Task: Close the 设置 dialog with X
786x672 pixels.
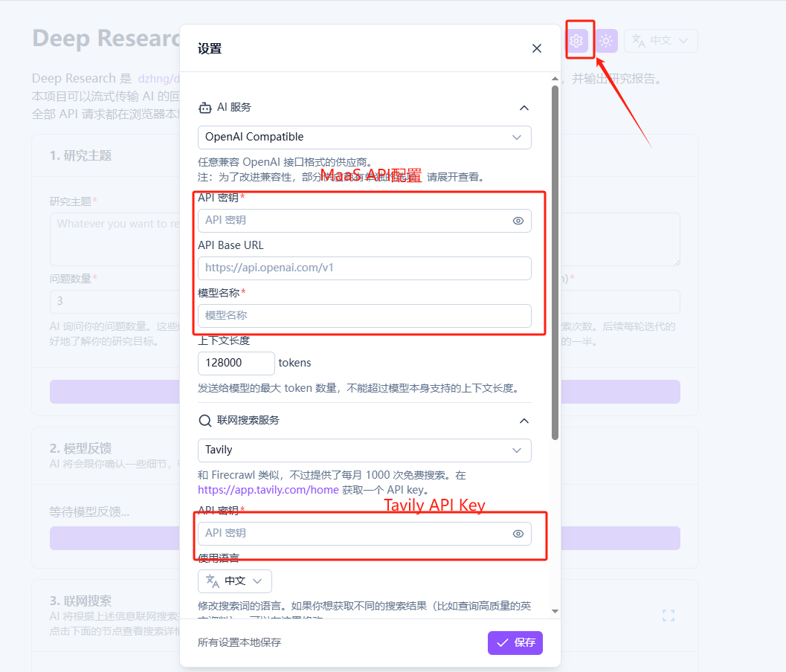Action: coord(537,48)
